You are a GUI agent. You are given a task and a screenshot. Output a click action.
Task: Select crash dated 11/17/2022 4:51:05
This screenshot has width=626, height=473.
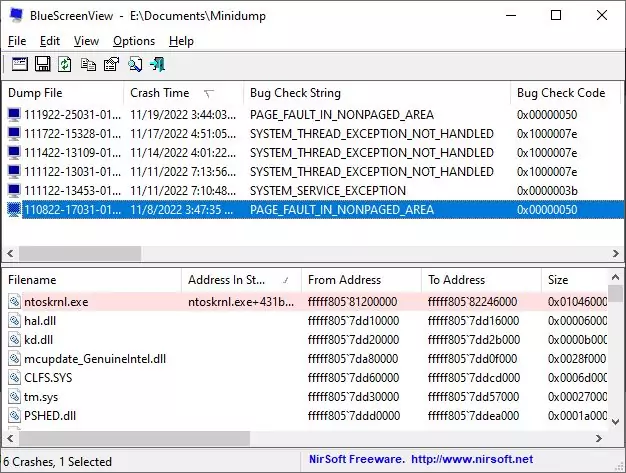(x=183, y=134)
